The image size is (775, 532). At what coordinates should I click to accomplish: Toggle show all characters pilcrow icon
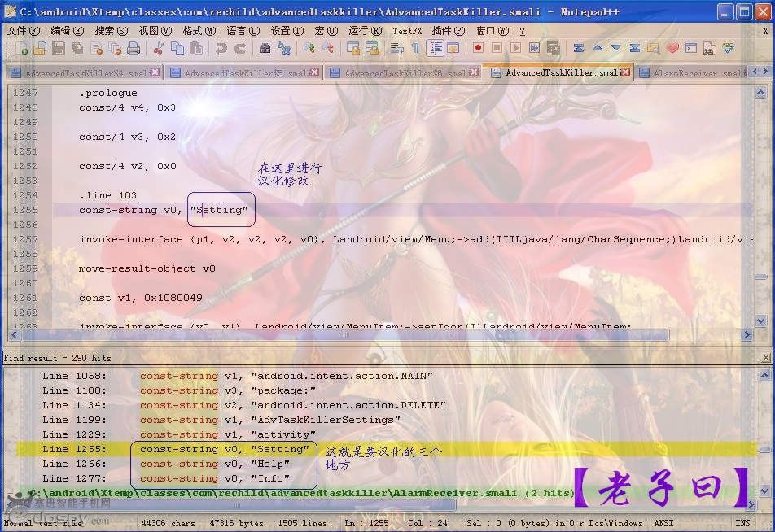click(x=415, y=49)
